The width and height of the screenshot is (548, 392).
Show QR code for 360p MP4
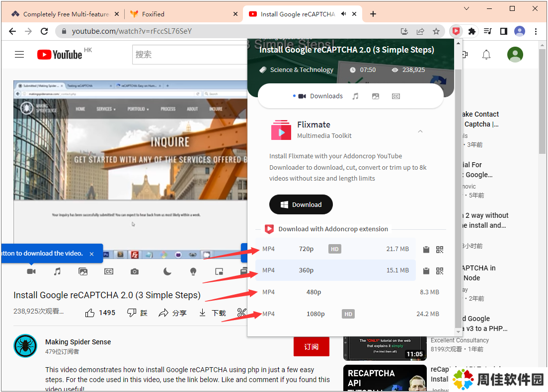click(x=440, y=271)
